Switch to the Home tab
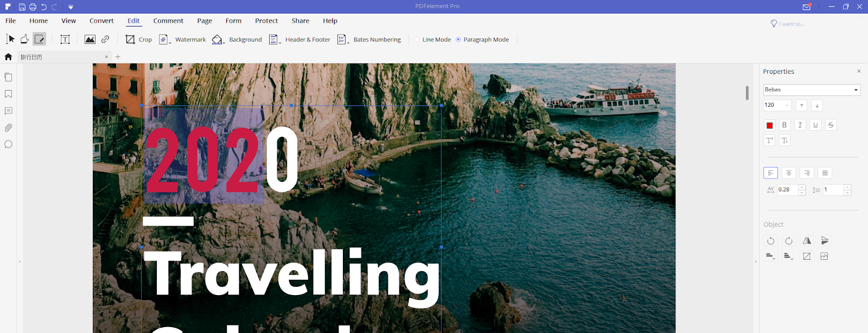The width and height of the screenshot is (868, 333). (39, 21)
